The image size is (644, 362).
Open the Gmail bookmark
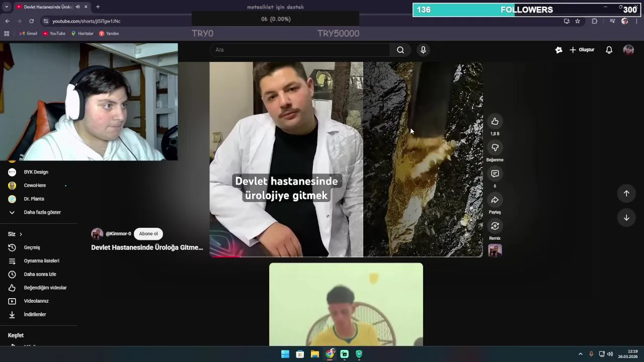28,34
